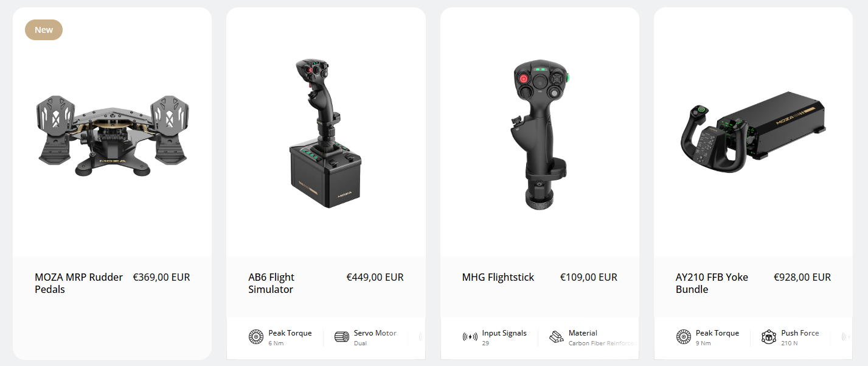Click the 210 N push force value
The width and height of the screenshot is (868, 366).
[x=790, y=343]
